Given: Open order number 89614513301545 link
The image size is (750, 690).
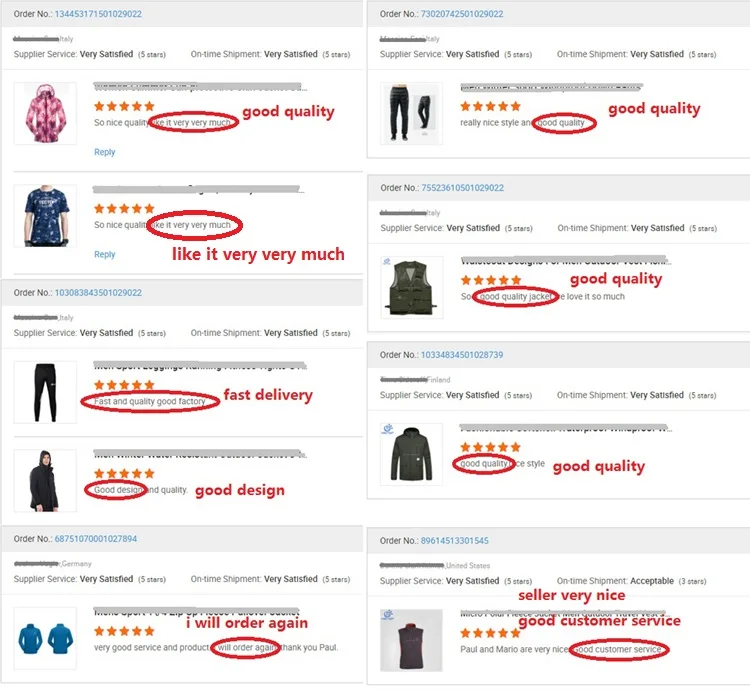Looking at the screenshot, I should coord(454,541).
